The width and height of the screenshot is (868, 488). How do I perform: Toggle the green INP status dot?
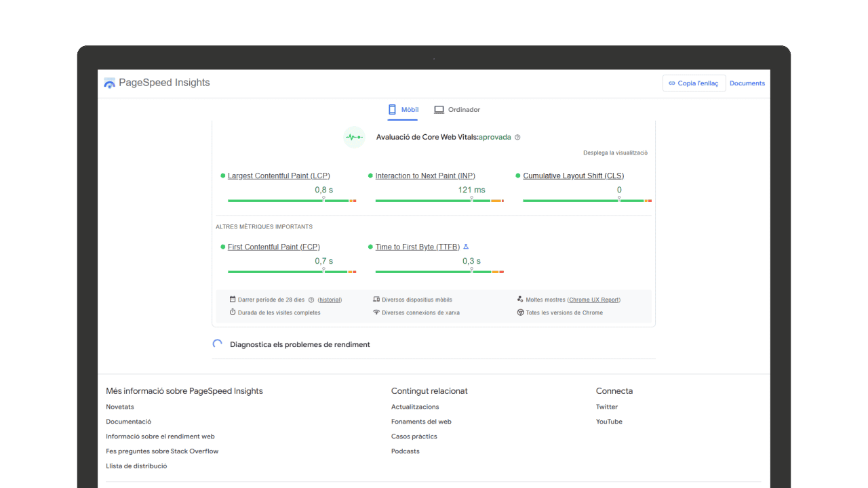point(370,175)
